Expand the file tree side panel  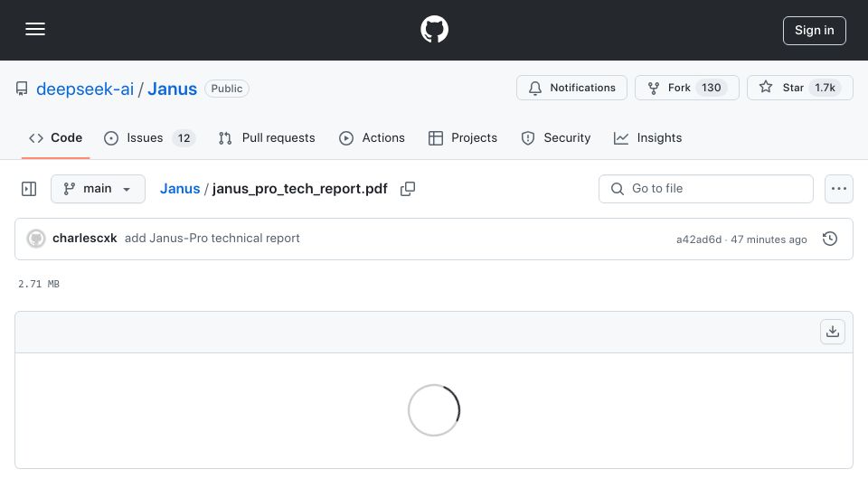(29, 189)
